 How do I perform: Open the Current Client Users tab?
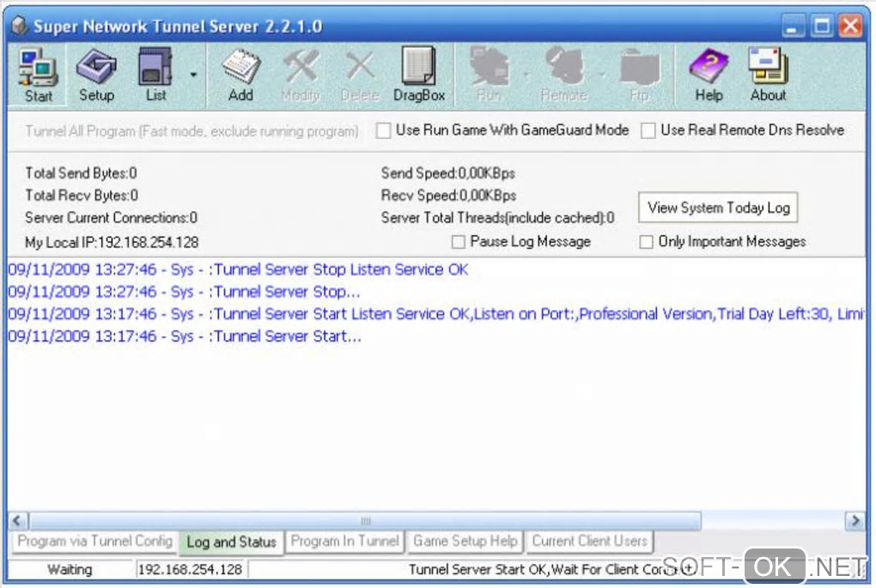[589, 541]
